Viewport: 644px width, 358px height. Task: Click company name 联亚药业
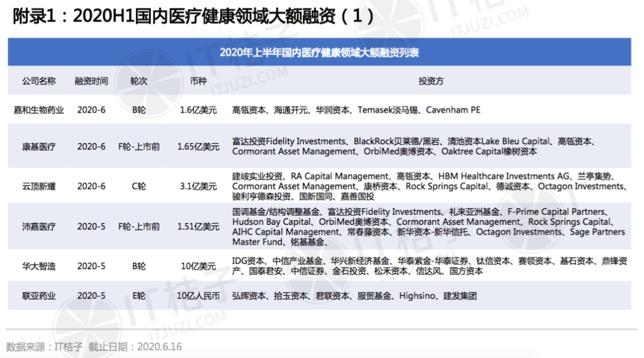(39, 295)
